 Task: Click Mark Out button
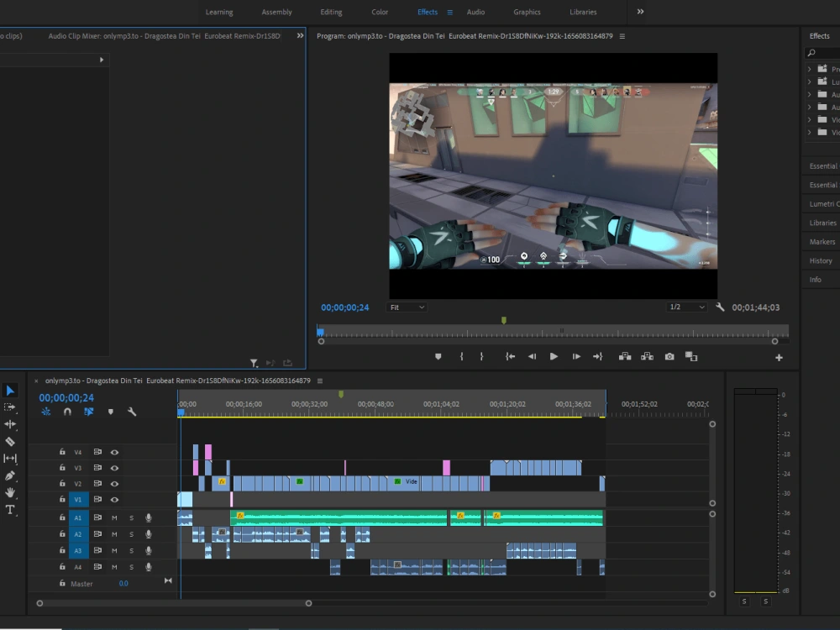[481, 357]
